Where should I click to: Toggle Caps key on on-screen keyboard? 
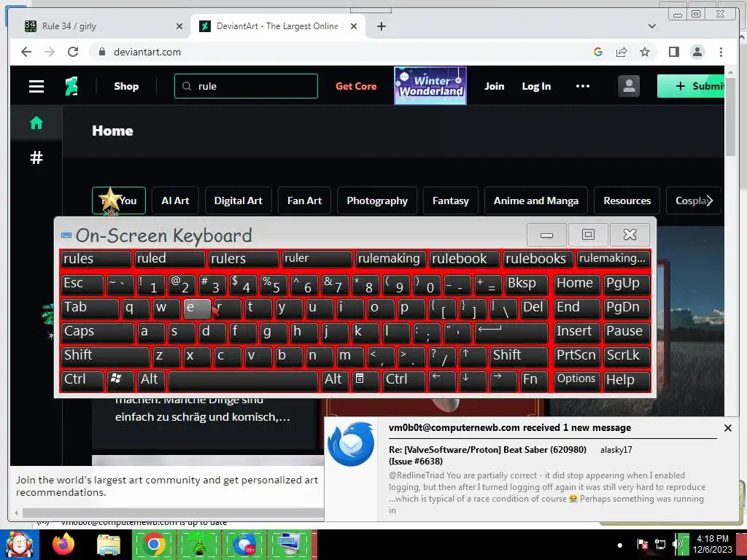pyautogui.click(x=97, y=332)
